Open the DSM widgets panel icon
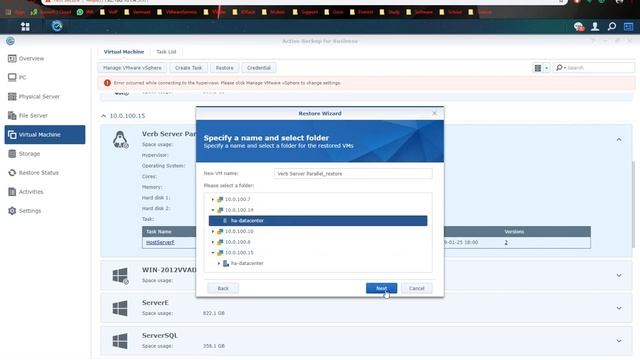Viewport: 640px width, 360px height. coord(628,27)
